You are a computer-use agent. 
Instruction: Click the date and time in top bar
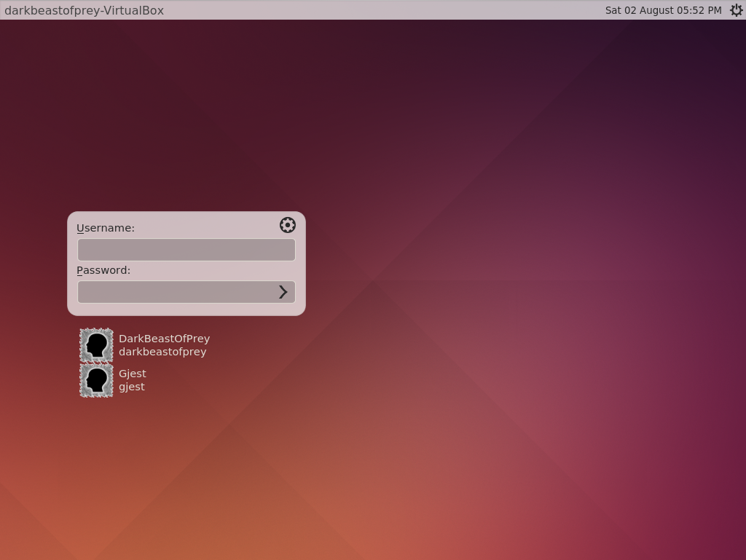pyautogui.click(x=663, y=10)
